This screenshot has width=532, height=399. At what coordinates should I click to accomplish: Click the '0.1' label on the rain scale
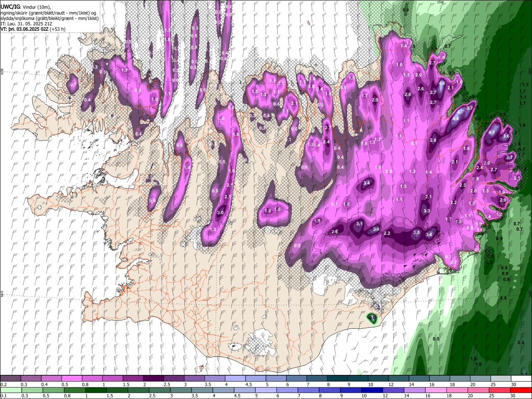click(x=3, y=396)
